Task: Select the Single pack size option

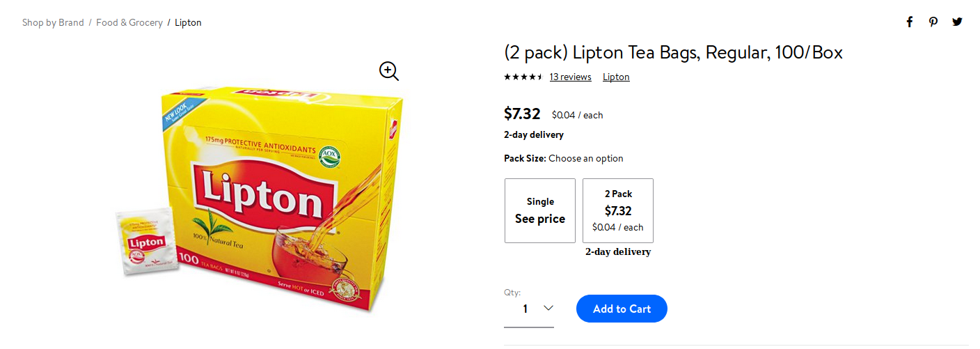Action: coord(540,210)
